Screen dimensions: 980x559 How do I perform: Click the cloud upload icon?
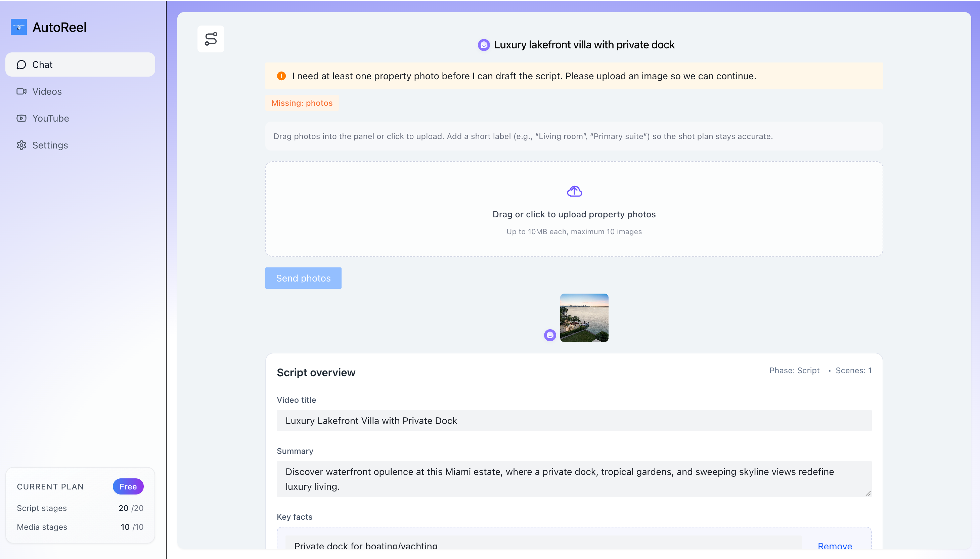[x=574, y=191]
